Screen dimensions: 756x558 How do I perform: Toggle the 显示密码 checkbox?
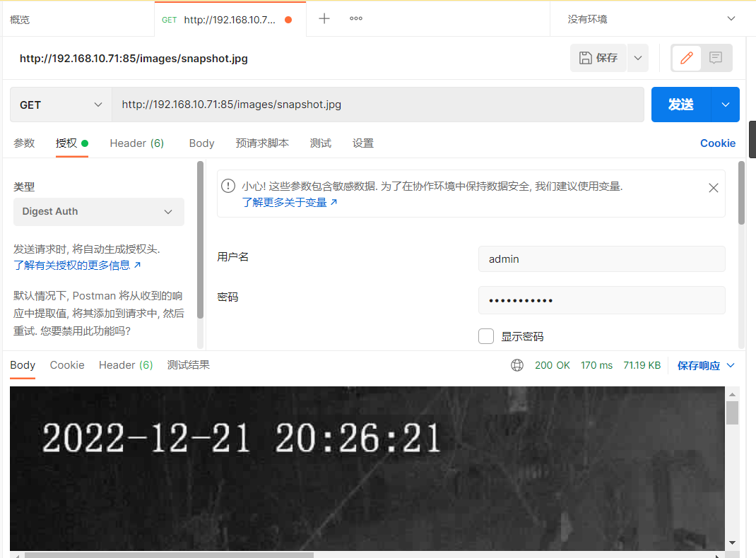click(486, 336)
